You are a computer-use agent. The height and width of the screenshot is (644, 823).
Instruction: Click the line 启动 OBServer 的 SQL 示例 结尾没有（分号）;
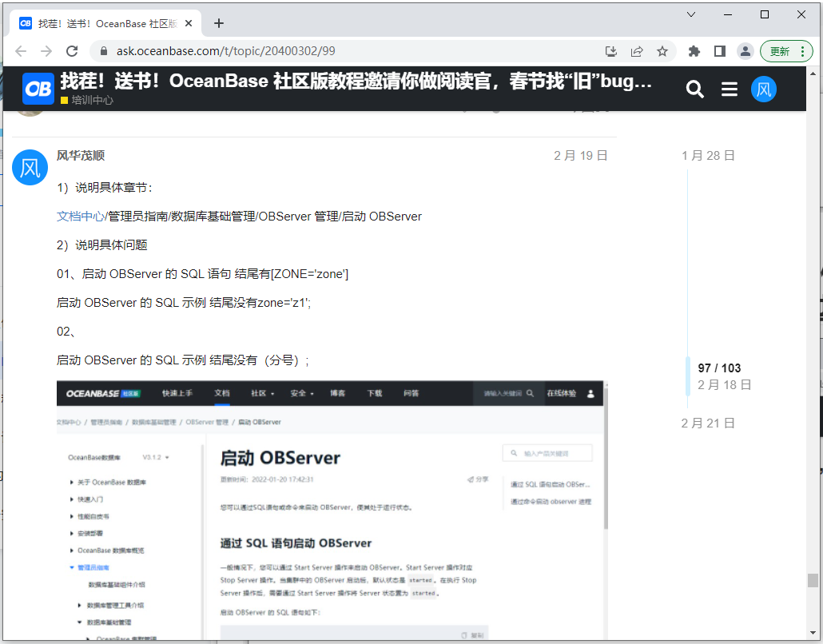click(x=183, y=360)
